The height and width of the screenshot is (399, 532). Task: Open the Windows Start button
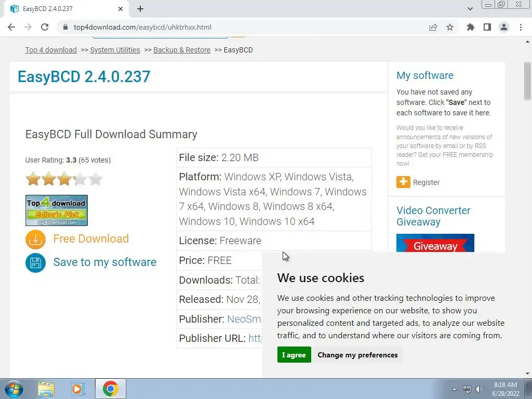pos(14,389)
